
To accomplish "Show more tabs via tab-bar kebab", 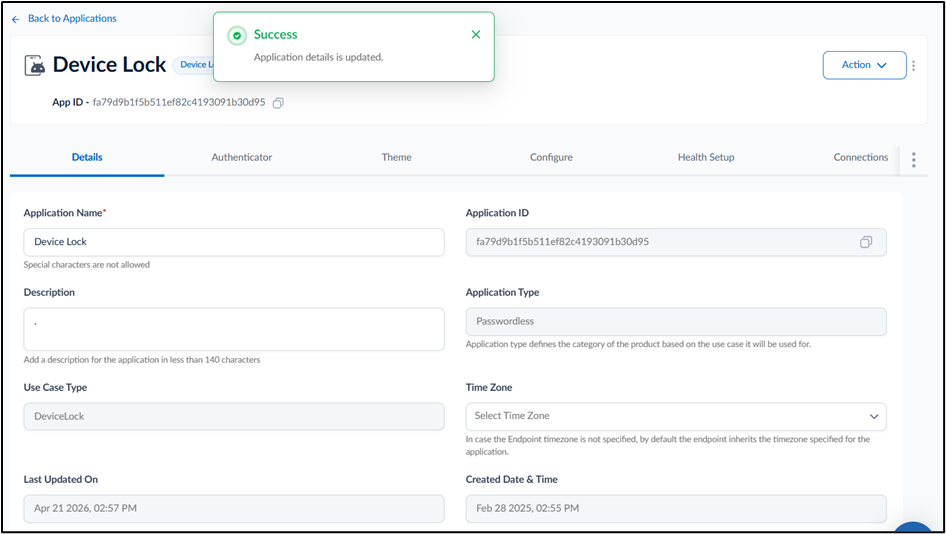I will [913, 159].
